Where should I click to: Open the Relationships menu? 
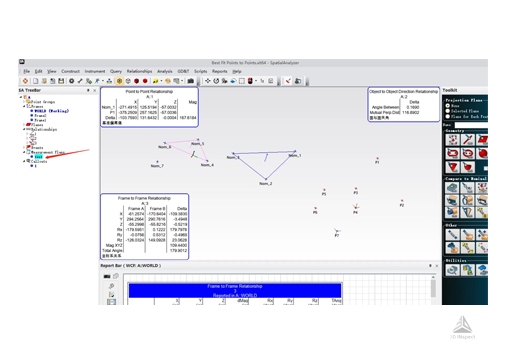click(139, 71)
